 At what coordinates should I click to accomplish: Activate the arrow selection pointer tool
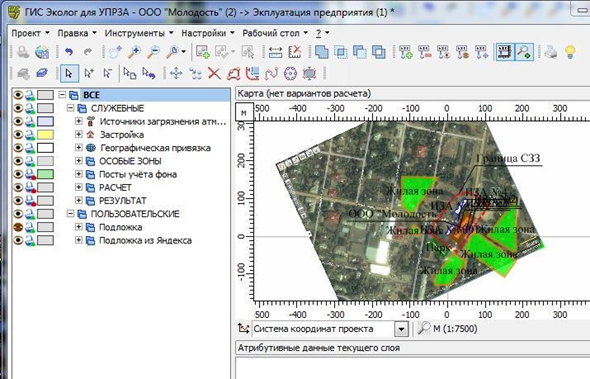69,73
